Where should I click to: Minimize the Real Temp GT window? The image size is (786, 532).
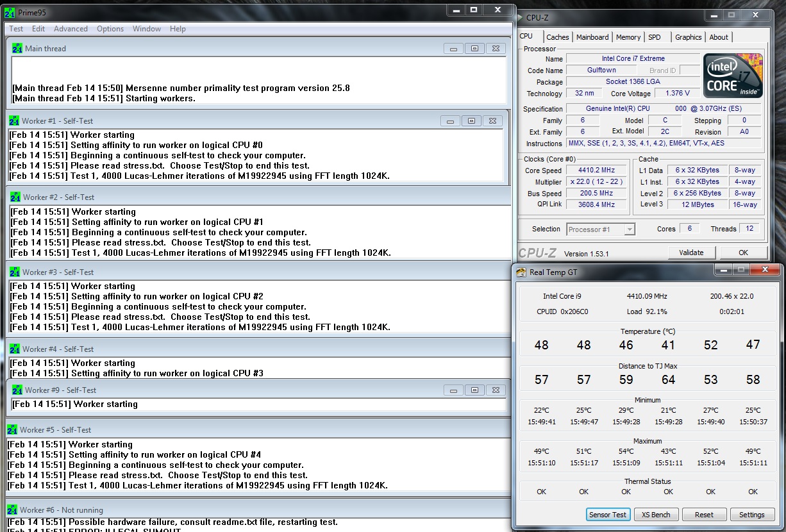coord(723,270)
